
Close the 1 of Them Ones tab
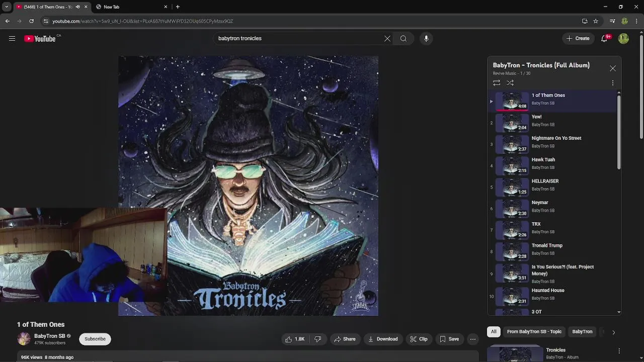tap(86, 7)
